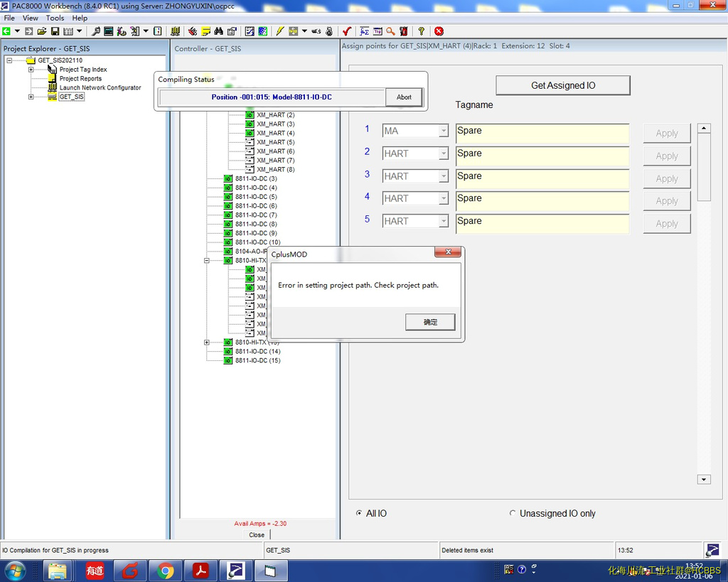Image resolution: width=728 pixels, height=582 pixels.
Task: Open the HART dropdown in row 3
Action: (444, 176)
